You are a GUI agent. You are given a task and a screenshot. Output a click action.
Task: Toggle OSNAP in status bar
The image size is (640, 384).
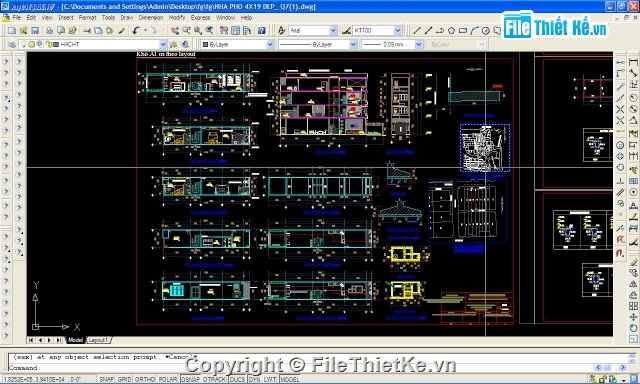point(190,380)
